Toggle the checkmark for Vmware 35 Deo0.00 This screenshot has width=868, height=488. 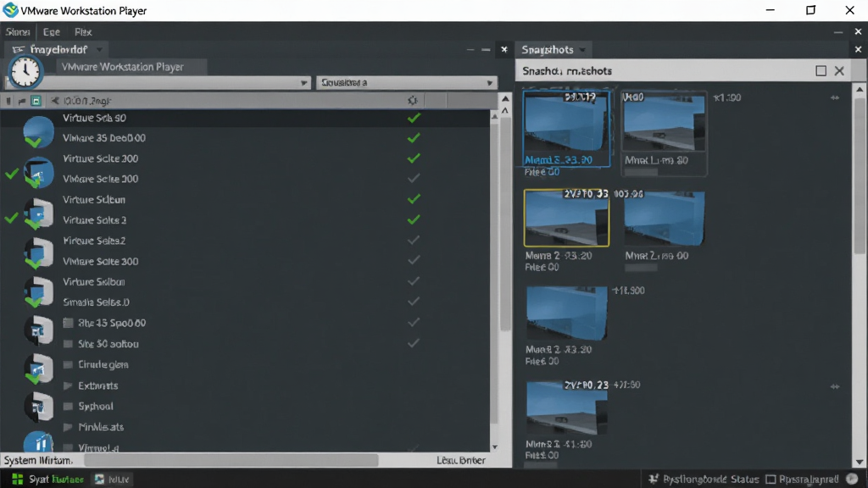pos(414,138)
